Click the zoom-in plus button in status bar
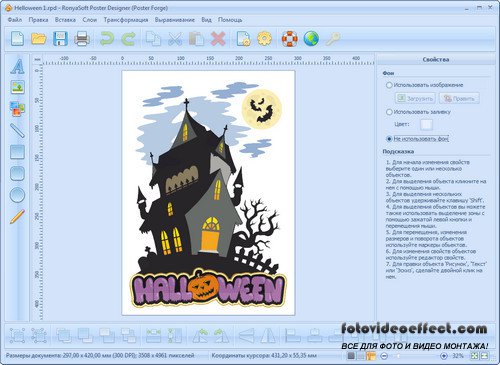This screenshot has width=500, height=365. coord(444,356)
